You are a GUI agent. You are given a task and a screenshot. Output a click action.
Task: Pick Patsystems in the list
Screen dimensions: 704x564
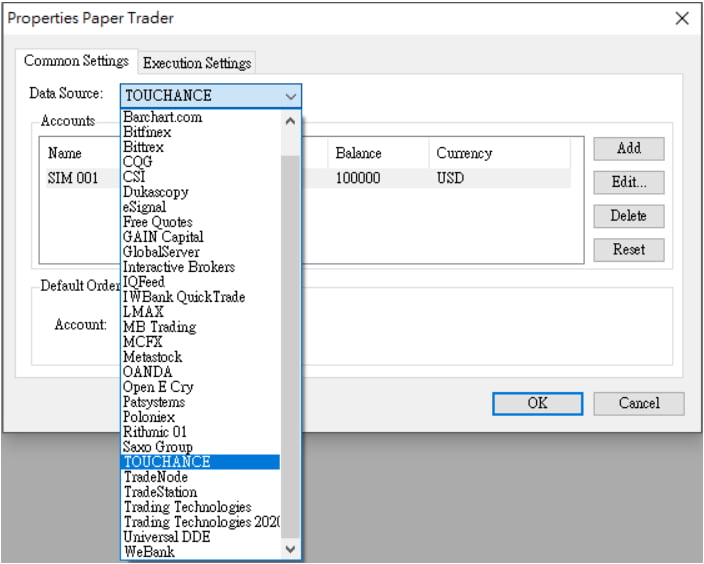click(201, 402)
